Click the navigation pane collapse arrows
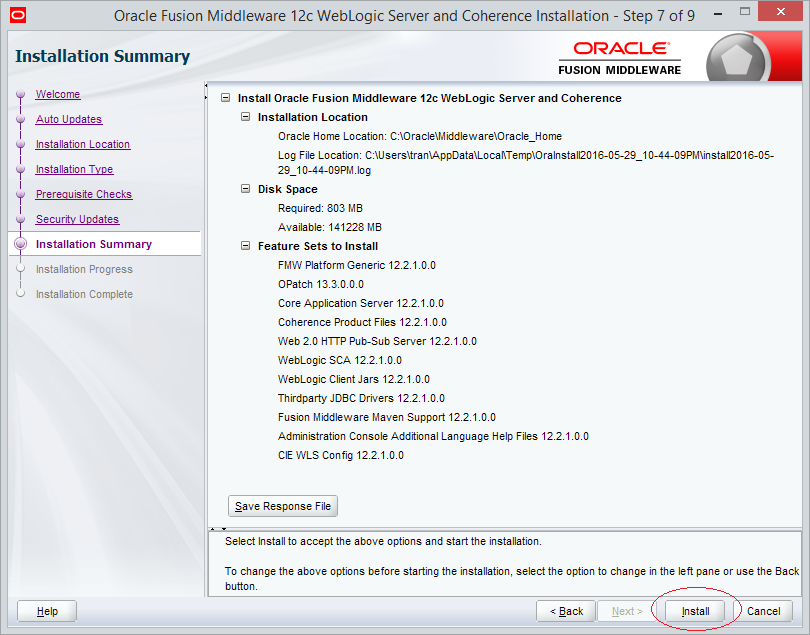This screenshot has height=635, width=810. pos(206,91)
